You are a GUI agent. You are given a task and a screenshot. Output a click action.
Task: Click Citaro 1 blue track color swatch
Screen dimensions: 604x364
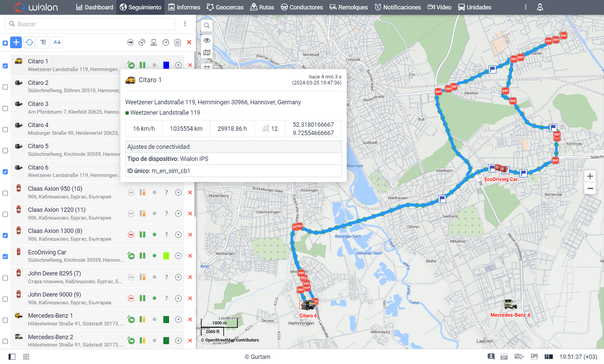click(166, 65)
